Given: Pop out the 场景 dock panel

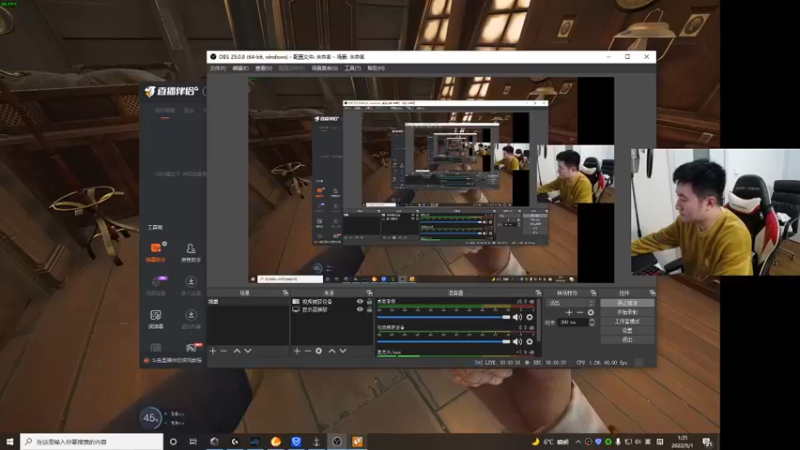Looking at the screenshot, I should [285, 293].
